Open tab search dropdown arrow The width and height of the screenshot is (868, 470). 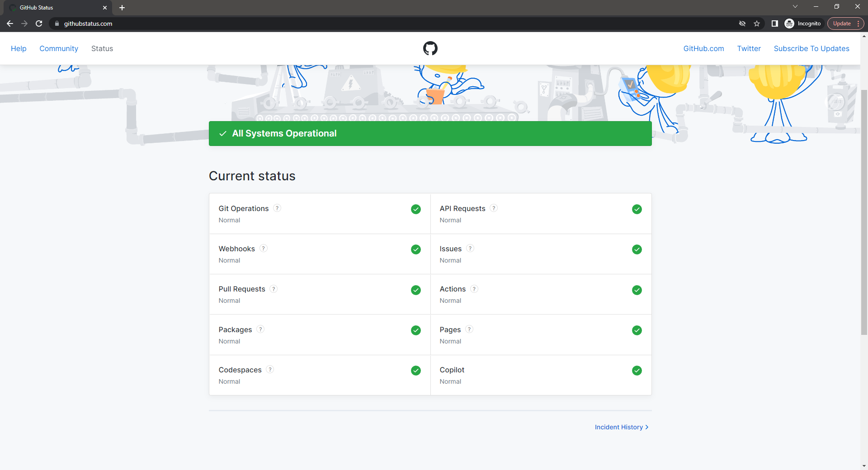click(x=795, y=6)
